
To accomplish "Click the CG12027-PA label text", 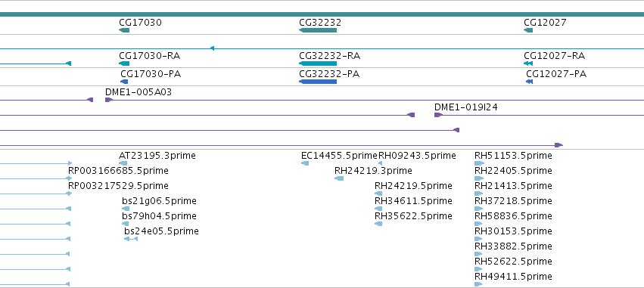I will tap(556, 74).
